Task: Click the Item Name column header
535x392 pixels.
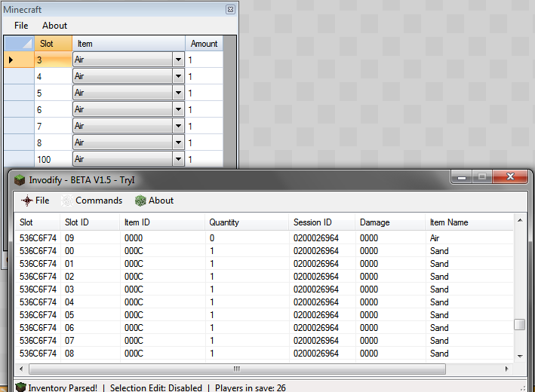Action: click(x=449, y=222)
